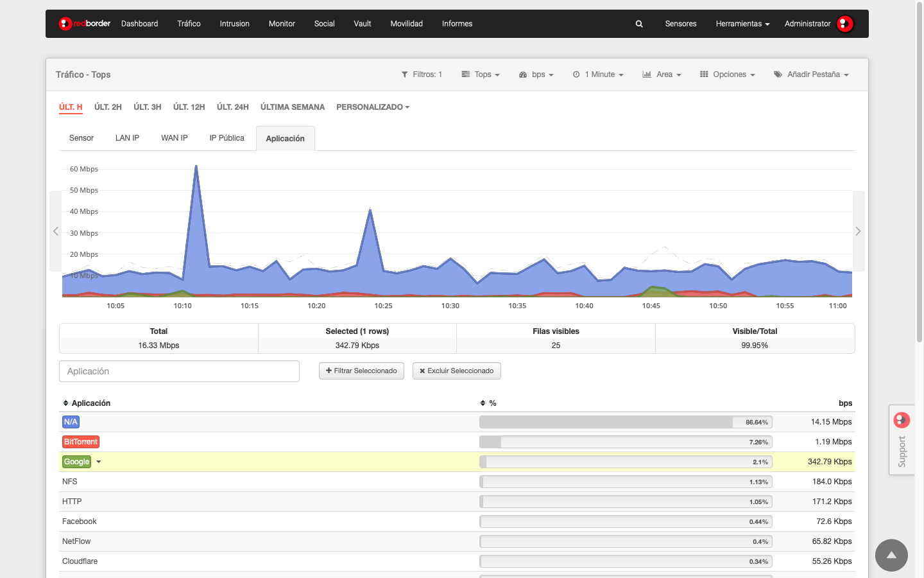This screenshot has width=924, height=578.
Task: Click the Administrator avatar icon
Action: click(846, 24)
